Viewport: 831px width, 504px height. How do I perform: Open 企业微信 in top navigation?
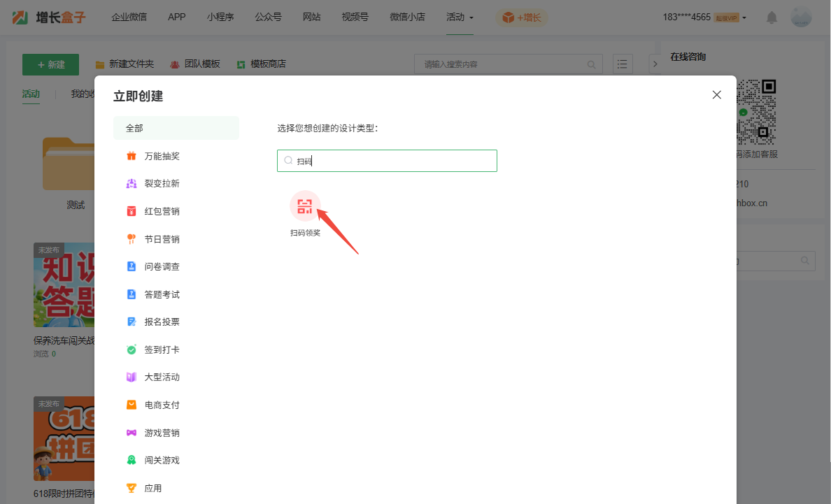tap(129, 17)
